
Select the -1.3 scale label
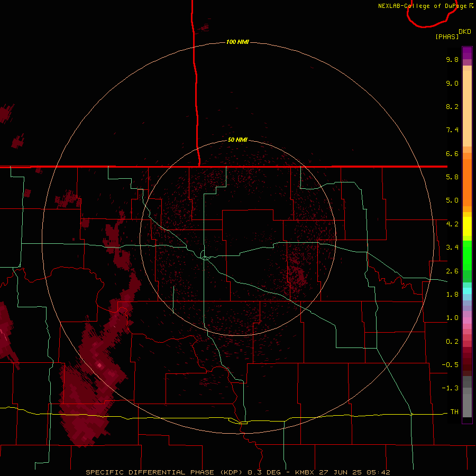450,388
